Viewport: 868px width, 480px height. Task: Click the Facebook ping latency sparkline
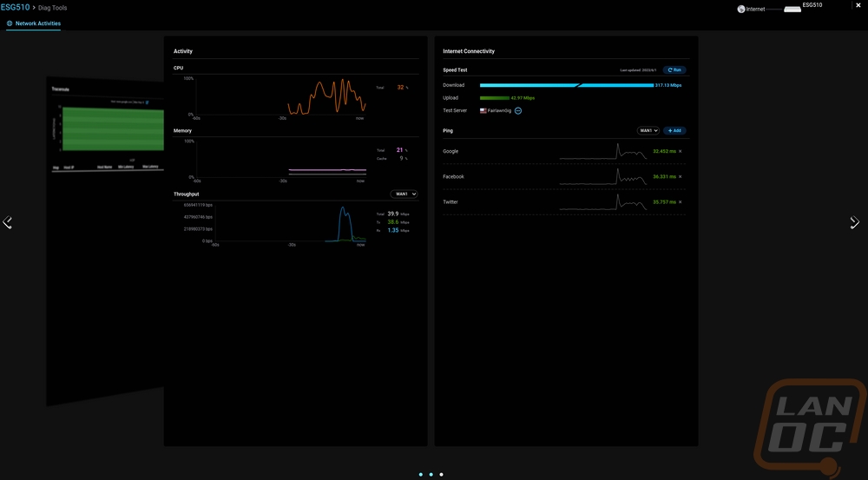coord(603,176)
